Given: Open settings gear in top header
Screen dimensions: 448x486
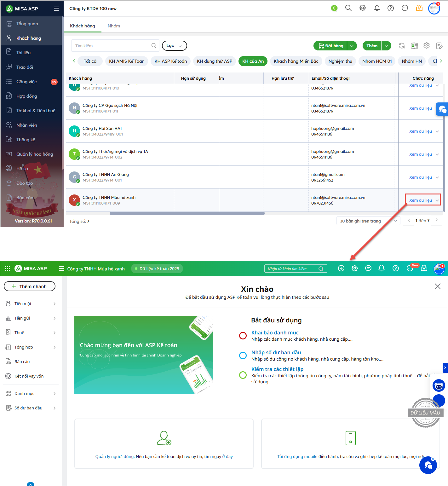Looking at the screenshot, I should click(363, 8).
